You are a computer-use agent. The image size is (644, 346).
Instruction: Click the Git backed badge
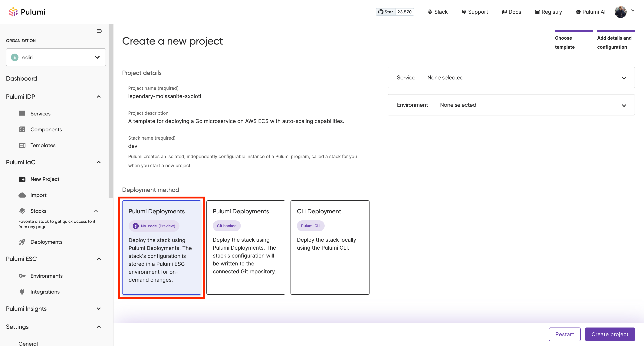pos(226,226)
